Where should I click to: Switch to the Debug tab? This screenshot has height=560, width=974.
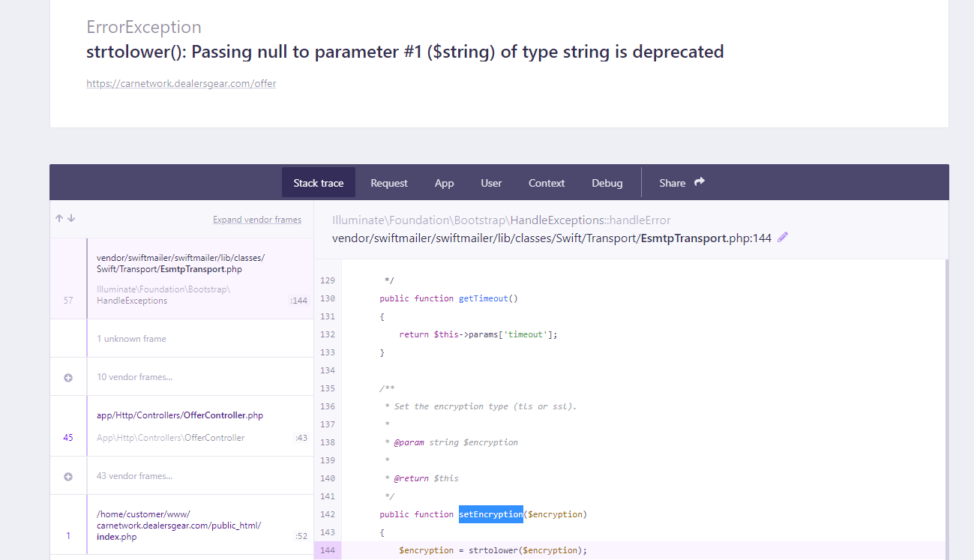pos(607,183)
